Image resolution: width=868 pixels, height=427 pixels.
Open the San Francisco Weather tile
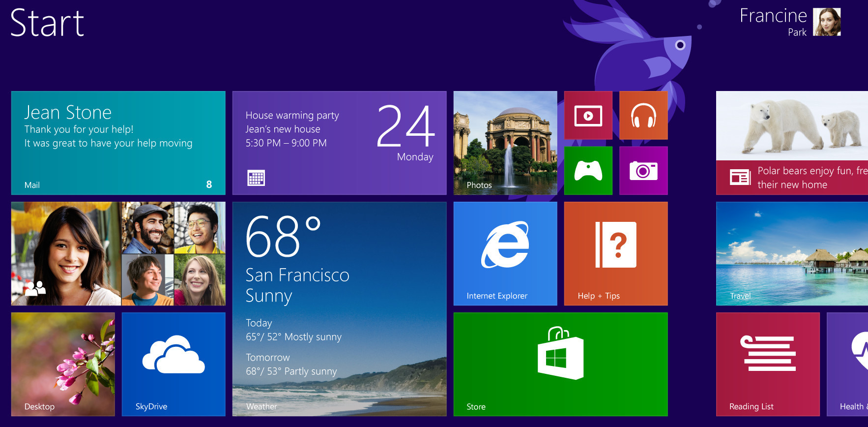[339, 309]
